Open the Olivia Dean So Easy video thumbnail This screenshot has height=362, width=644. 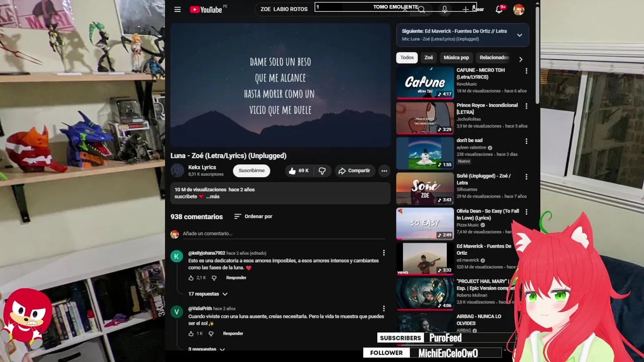(425, 224)
